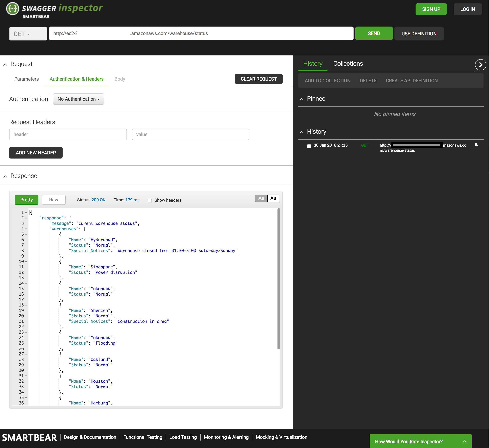The height and width of the screenshot is (448, 489).
Task: Click the header name input field
Action: (68, 134)
